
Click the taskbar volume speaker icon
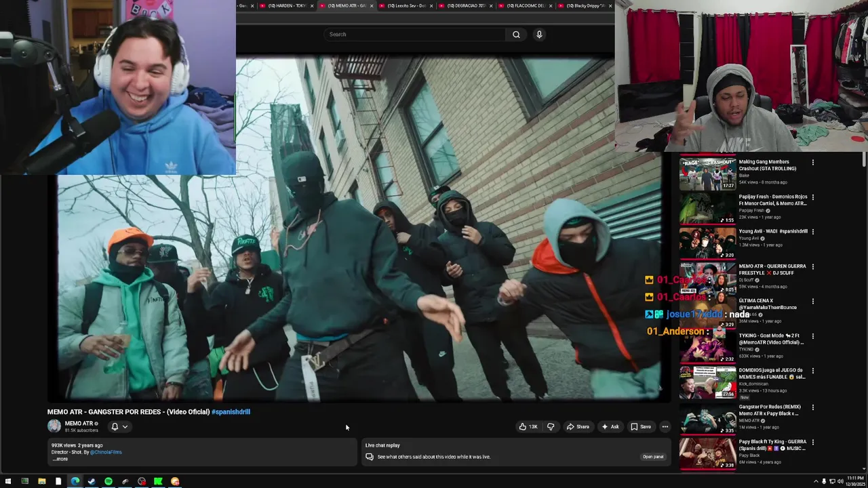click(x=841, y=481)
